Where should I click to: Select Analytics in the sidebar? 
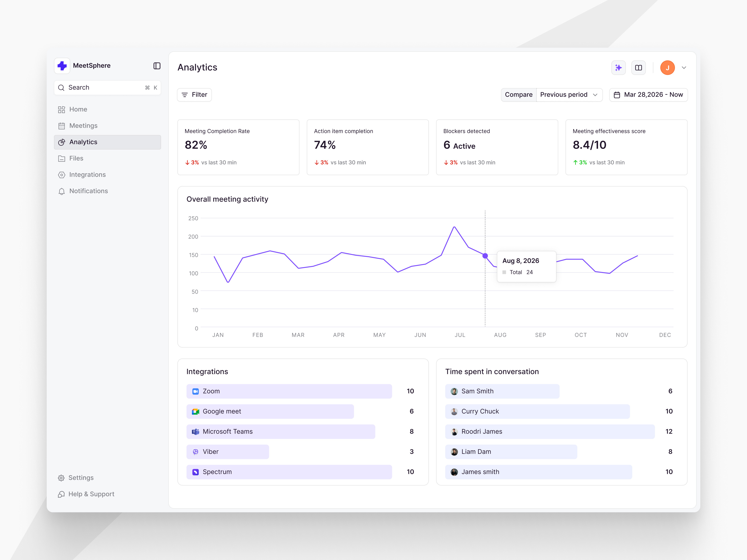(x=107, y=142)
